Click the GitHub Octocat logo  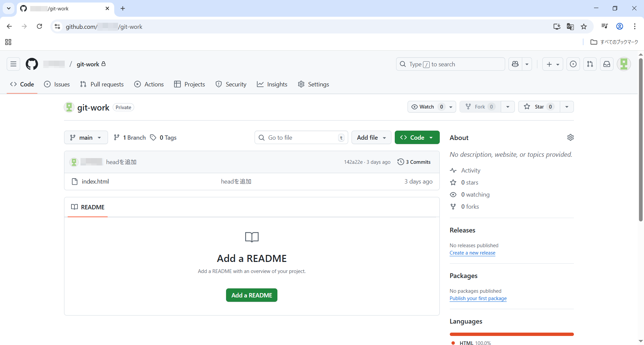[32, 64]
